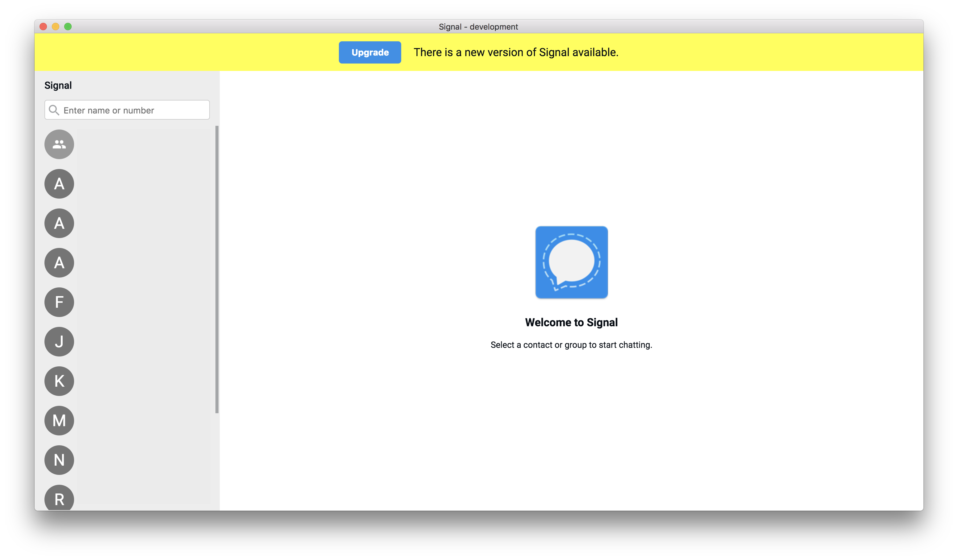Image resolution: width=958 pixels, height=560 pixels.
Task: Select the contact with K avatar
Action: [x=59, y=381]
